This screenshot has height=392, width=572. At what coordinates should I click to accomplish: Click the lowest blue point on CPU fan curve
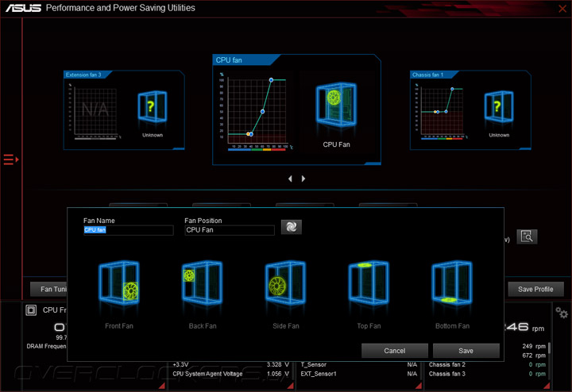[x=251, y=134]
